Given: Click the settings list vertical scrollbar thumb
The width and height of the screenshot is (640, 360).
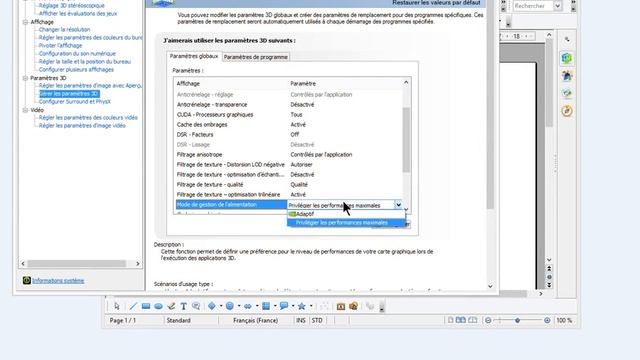Looking at the screenshot, I should [406, 140].
